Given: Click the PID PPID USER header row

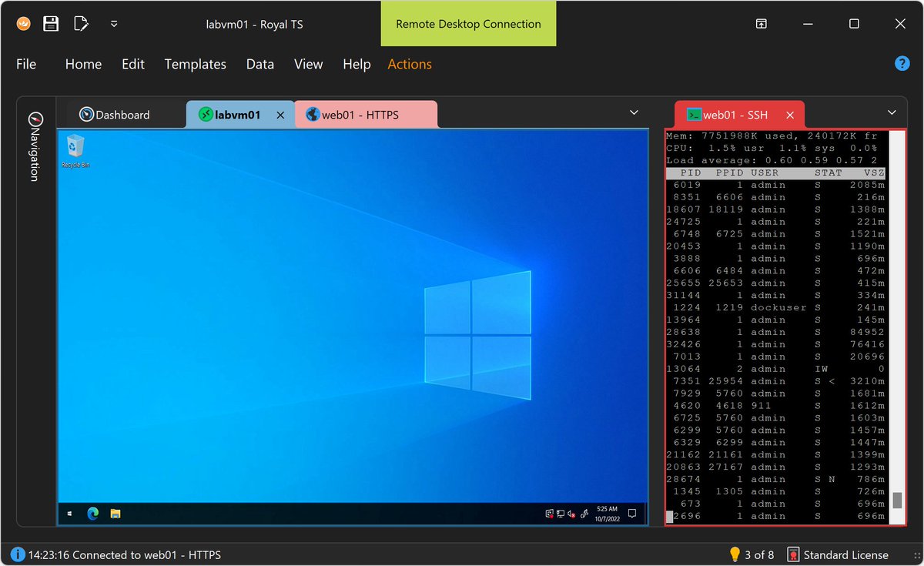Looking at the screenshot, I should pos(775,173).
